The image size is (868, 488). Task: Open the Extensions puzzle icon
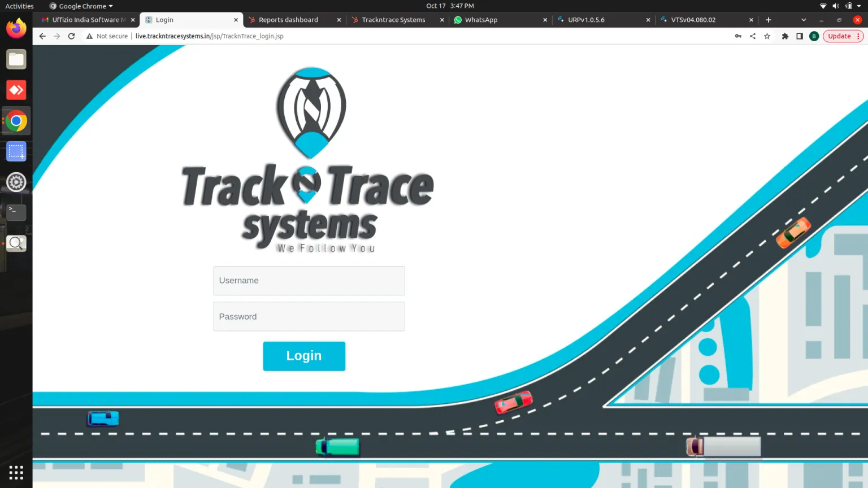785,36
